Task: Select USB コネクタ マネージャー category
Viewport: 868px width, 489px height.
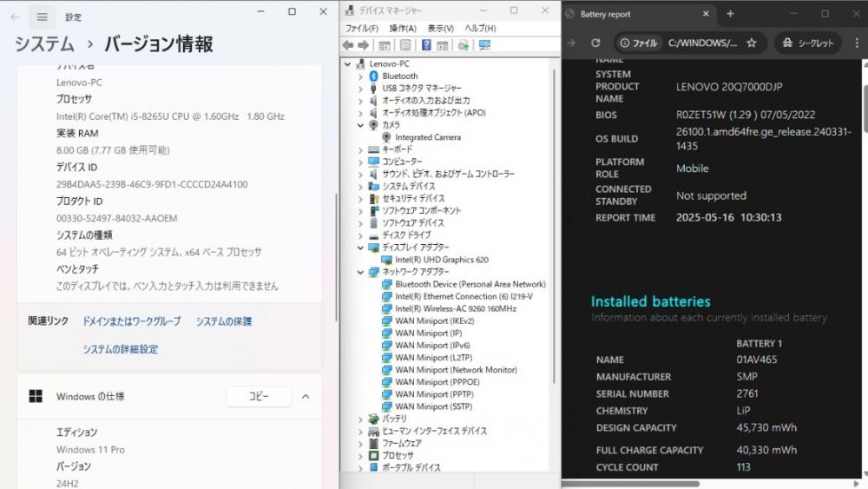Action: (421, 88)
